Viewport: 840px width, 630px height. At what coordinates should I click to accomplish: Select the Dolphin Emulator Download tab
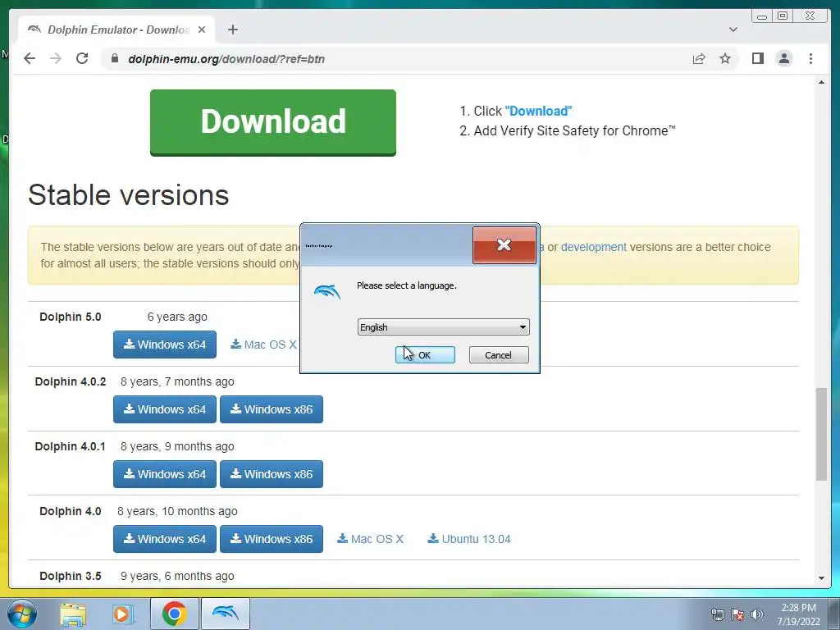click(116, 30)
